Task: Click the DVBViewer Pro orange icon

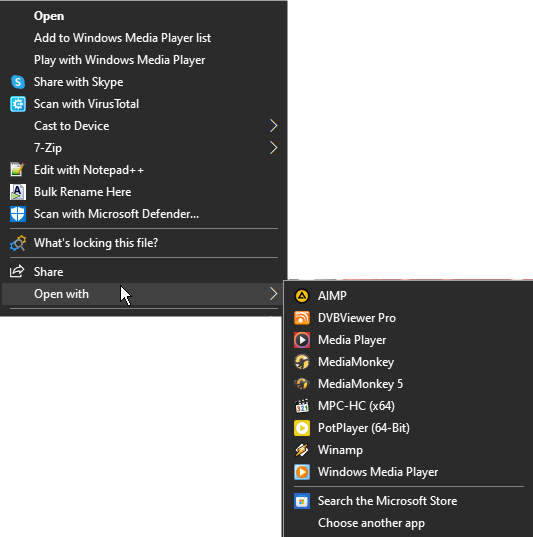Action: click(302, 318)
